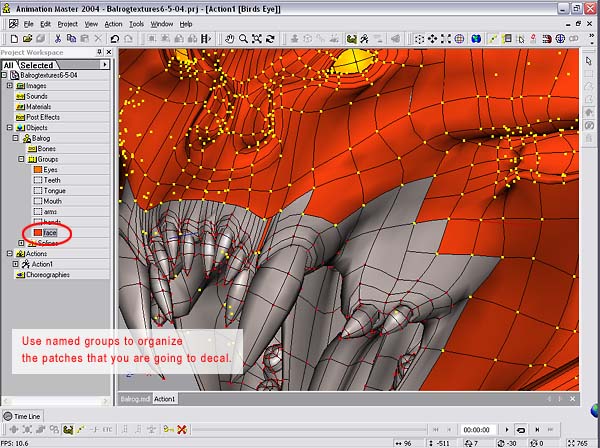The height and width of the screenshot is (448, 600).
Task: Switch to the Selected tab in workspace
Action: coord(37,65)
